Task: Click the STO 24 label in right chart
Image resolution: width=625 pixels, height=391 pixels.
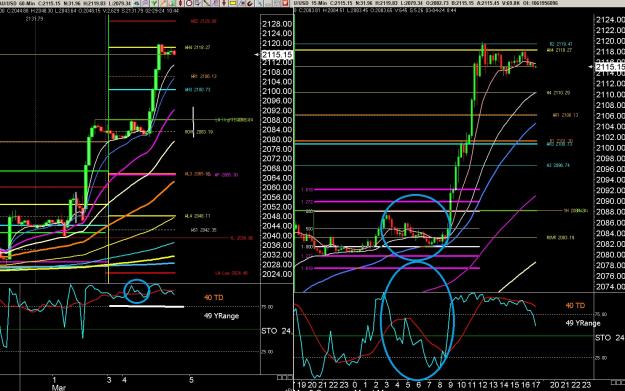Action: 609,338
